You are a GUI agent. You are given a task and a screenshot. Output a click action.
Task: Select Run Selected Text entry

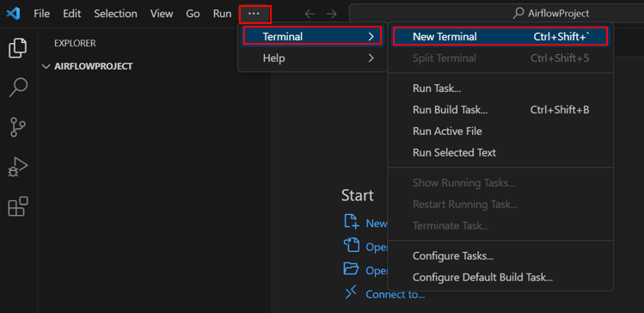click(x=500, y=153)
